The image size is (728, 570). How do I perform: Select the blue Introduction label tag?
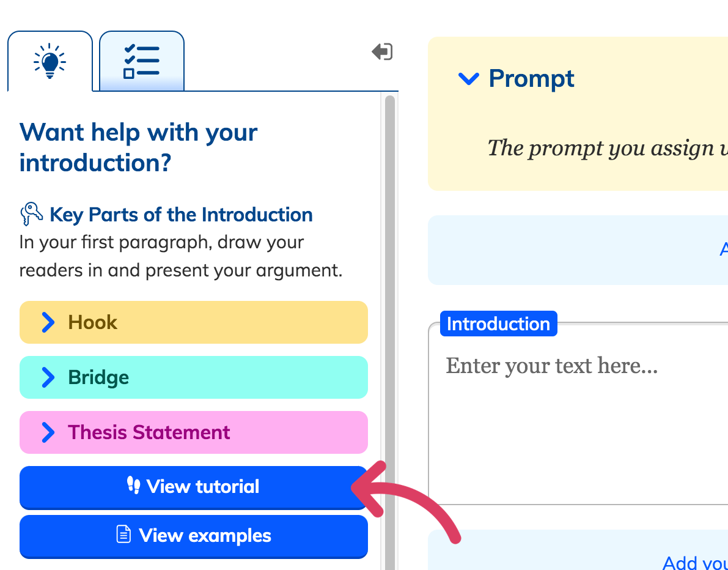pos(499,324)
